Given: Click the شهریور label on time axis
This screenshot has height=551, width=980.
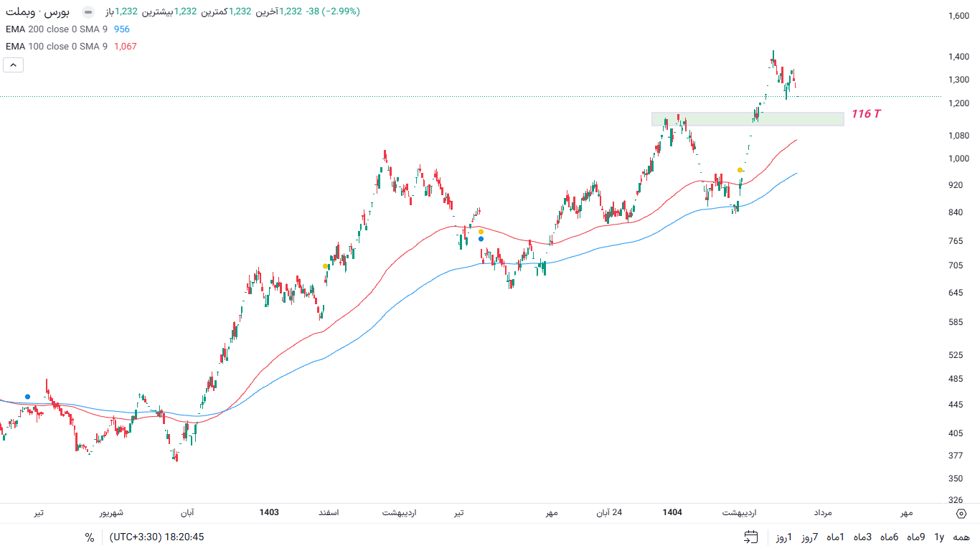Looking at the screenshot, I should (x=111, y=513).
